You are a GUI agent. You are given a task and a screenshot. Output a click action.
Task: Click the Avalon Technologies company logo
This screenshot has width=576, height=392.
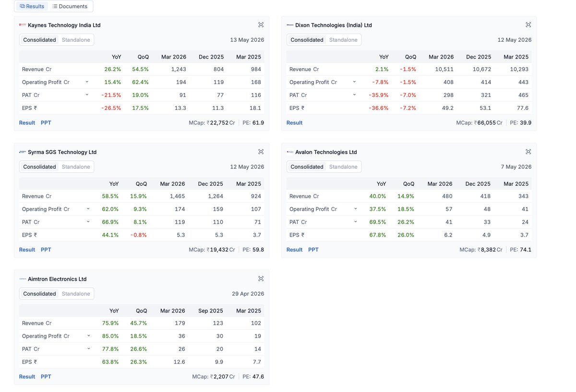coord(290,152)
